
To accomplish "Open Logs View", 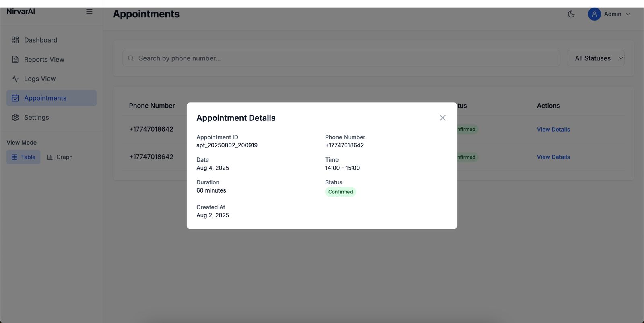I will pos(52,79).
